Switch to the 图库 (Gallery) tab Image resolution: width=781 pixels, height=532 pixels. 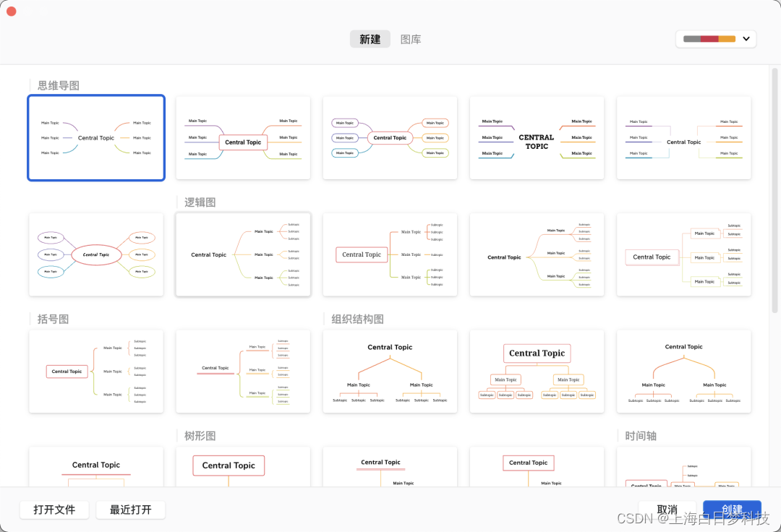pos(410,39)
